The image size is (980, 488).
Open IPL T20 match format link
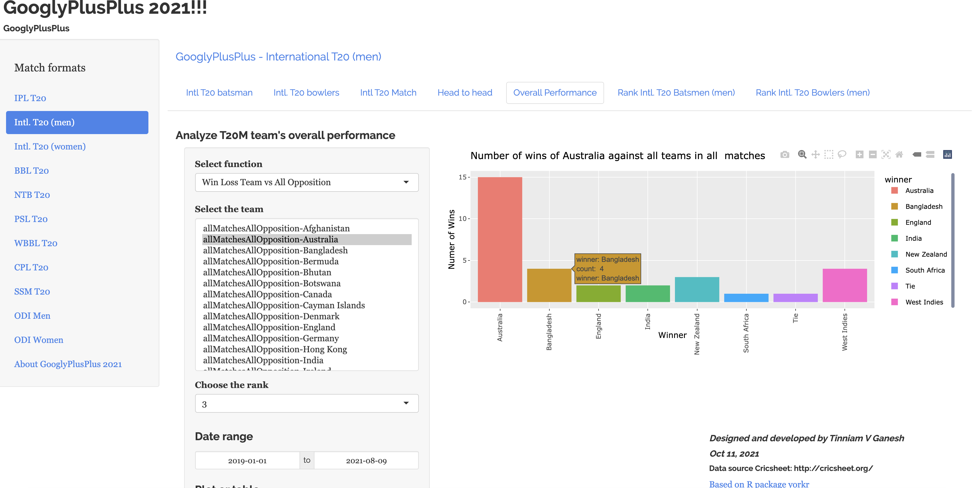tap(30, 98)
